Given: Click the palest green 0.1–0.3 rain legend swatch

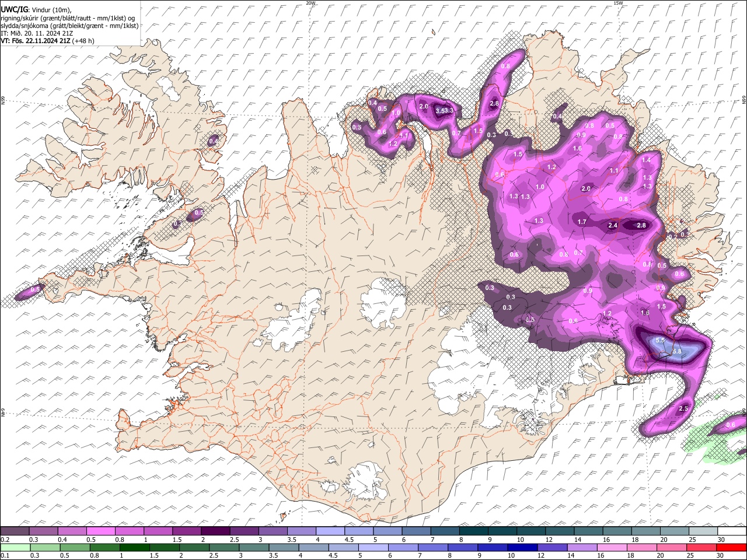Looking at the screenshot, I should point(16,547).
